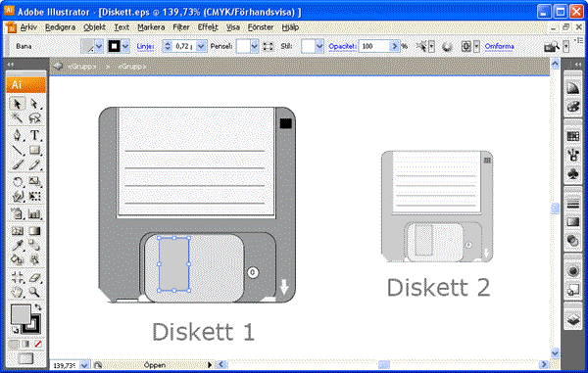Click the large fill color box in toolbox

[21, 314]
